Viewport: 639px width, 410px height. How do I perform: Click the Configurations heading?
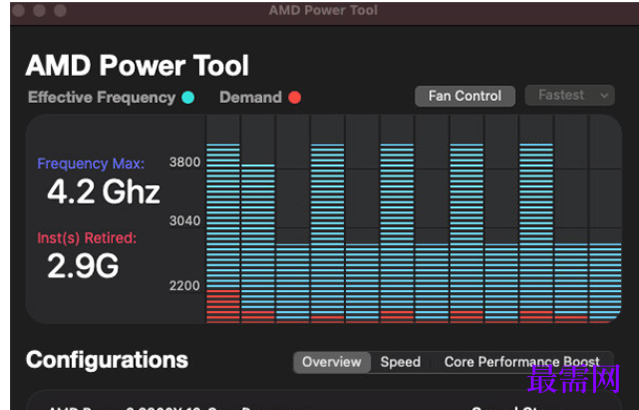point(107,360)
